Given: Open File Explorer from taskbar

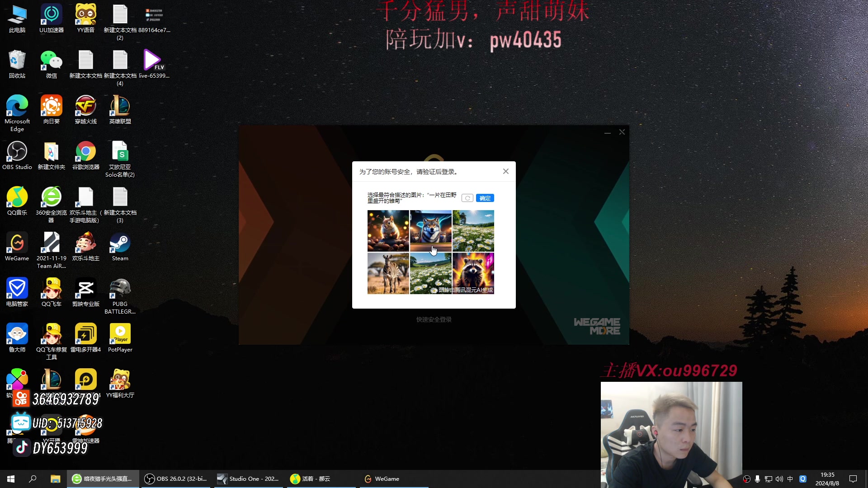Looking at the screenshot, I should [55, 479].
